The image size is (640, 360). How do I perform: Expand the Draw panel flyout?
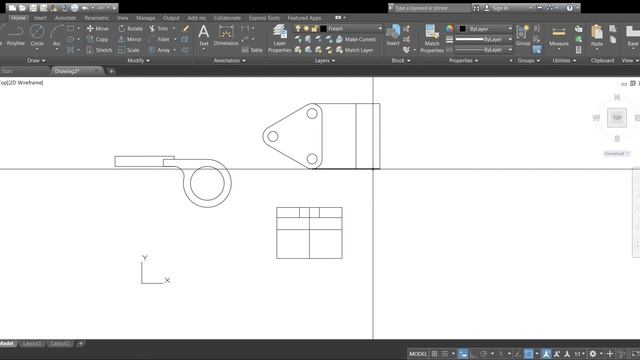[36, 60]
